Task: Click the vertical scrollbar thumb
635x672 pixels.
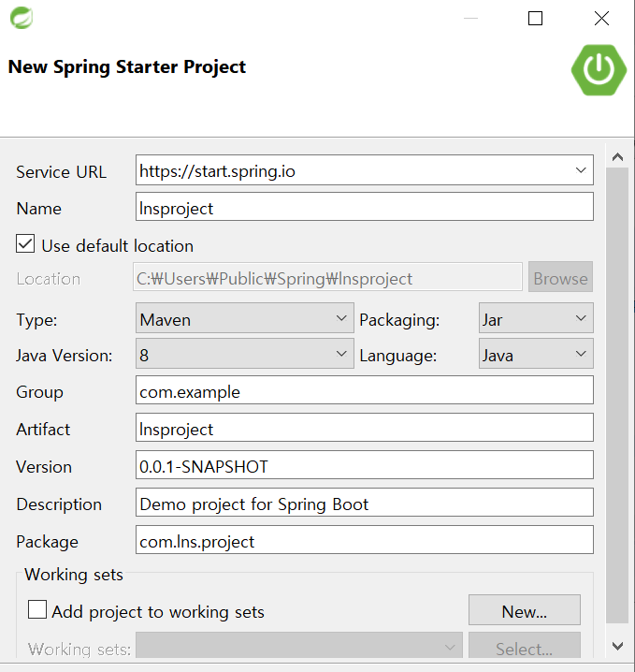Action: [x=617, y=396]
